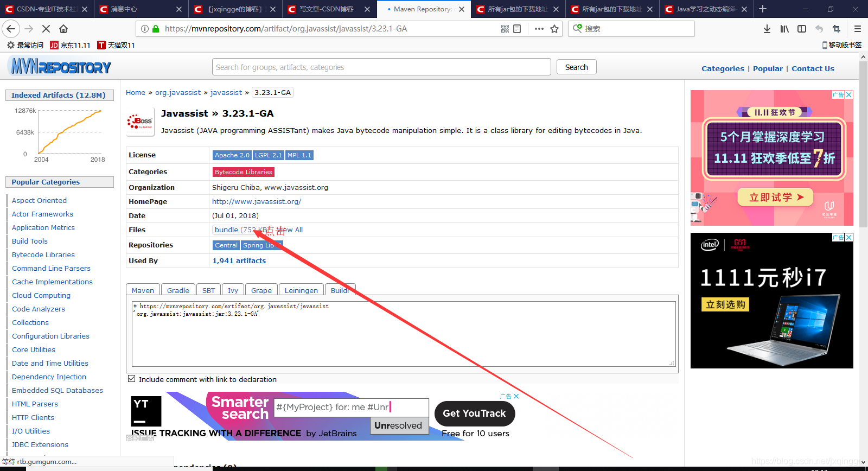Image resolution: width=868 pixels, height=471 pixels.
Task: Open the Popular header link
Action: [x=768, y=68]
